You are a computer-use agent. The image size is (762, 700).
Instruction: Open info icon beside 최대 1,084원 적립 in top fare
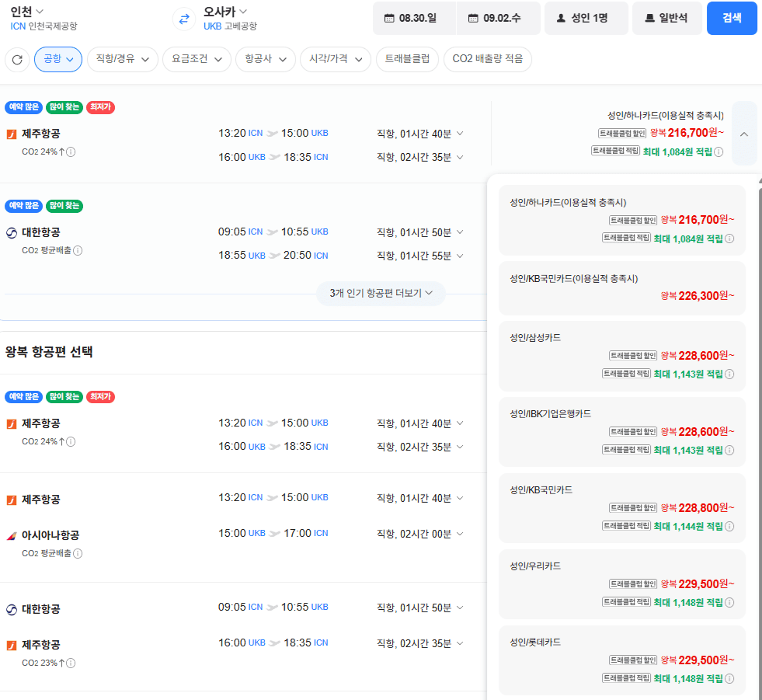pos(719,151)
